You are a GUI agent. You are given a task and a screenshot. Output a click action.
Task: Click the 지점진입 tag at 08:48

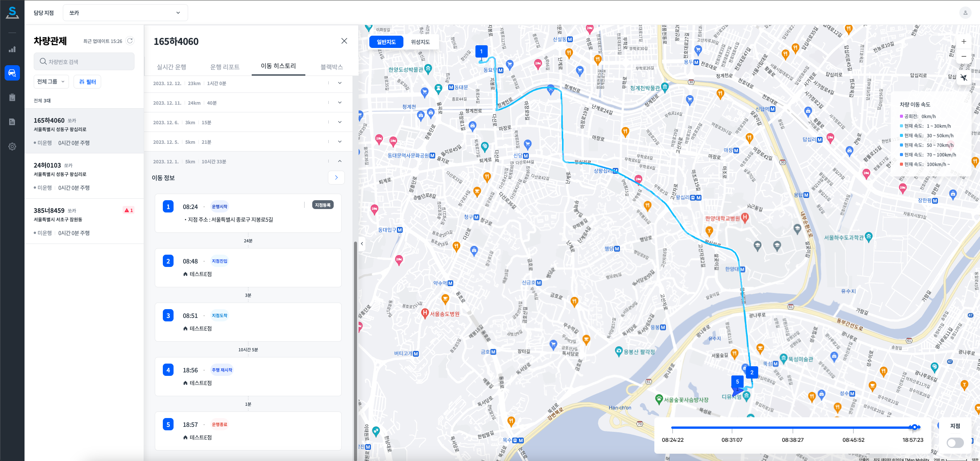pyautogui.click(x=220, y=261)
